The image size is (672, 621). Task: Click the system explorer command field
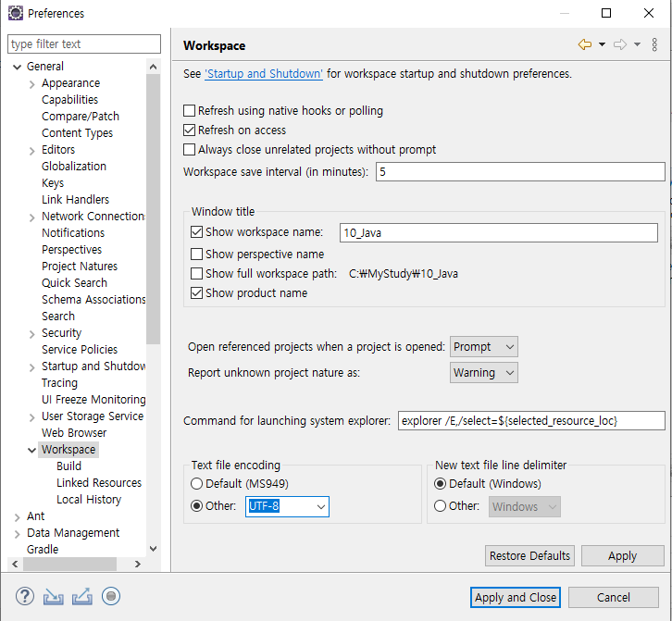(531, 421)
